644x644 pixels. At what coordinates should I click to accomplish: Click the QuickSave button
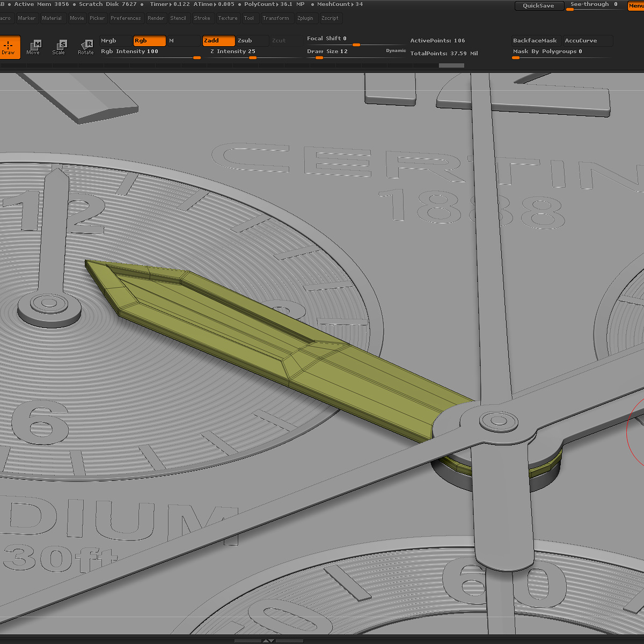click(538, 6)
